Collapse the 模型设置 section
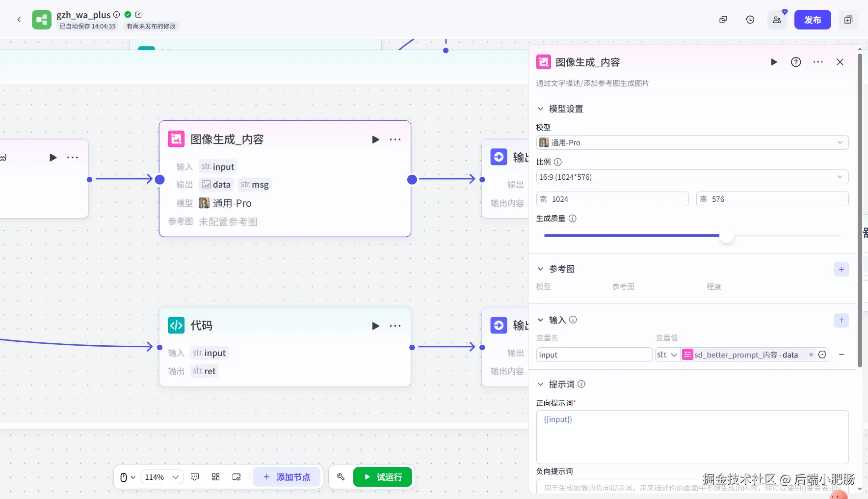Viewport: 868px width, 499px height. pyautogui.click(x=540, y=109)
